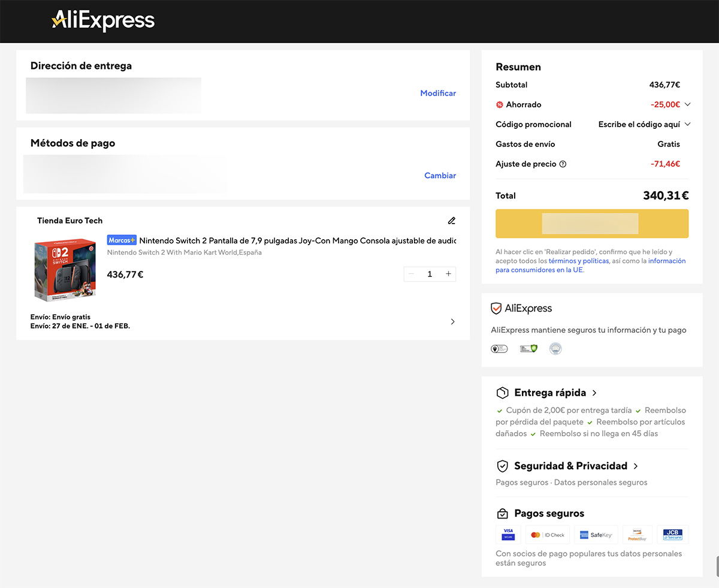Image resolution: width=719 pixels, height=588 pixels.
Task: Click the JCB J/Secure badge
Action: tap(673, 535)
